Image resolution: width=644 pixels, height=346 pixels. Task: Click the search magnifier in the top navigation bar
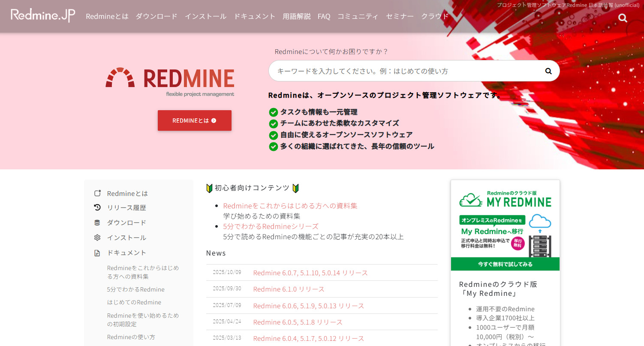622,18
